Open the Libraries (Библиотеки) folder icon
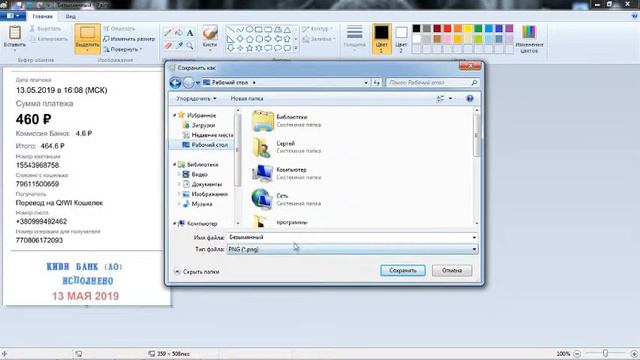Viewport: 640px width, 360px height. (x=262, y=121)
